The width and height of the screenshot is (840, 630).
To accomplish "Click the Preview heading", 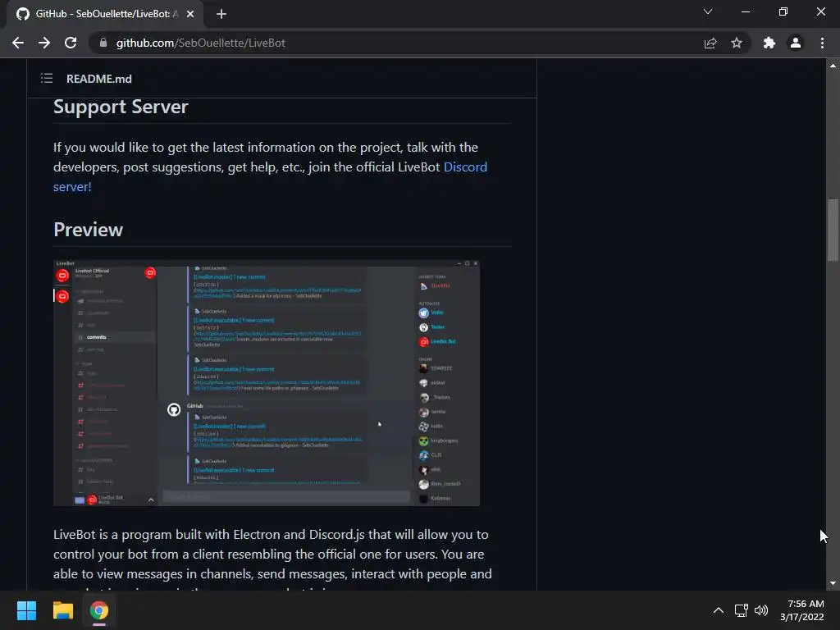I will click(89, 230).
